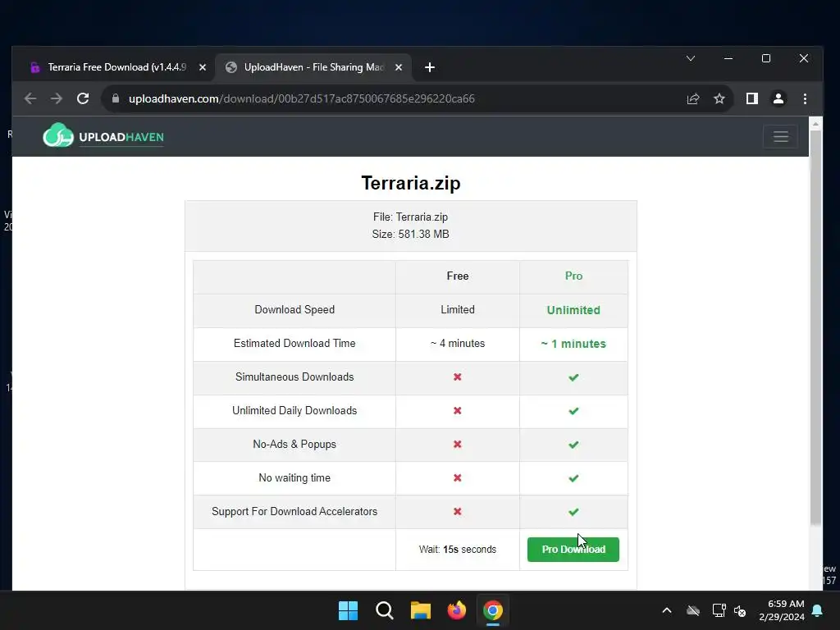Click 'Support For Download Accelerators' label
The image size is (840, 630).
pyautogui.click(x=294, y=512)
